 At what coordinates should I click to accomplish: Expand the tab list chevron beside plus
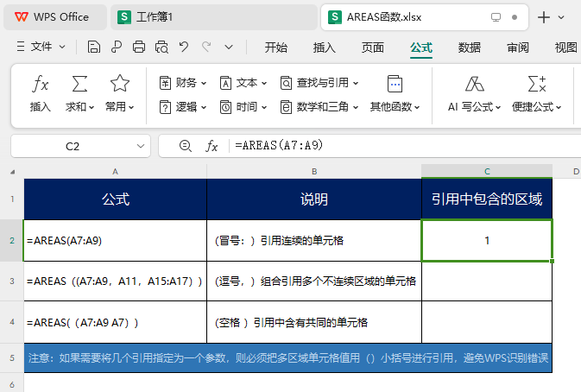pyautogui.click(x=561, y=17)
